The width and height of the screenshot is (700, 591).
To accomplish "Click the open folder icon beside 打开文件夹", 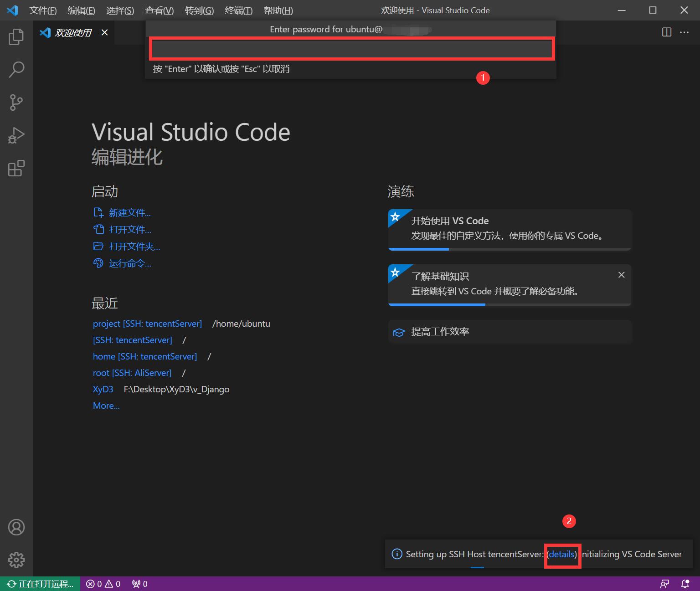I will (x=98, y=246).
